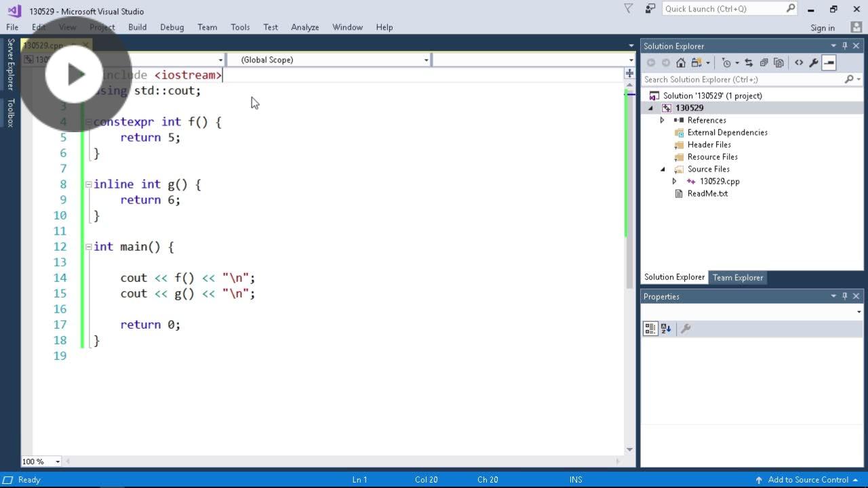Click Add to Source Control

[808, 479]
